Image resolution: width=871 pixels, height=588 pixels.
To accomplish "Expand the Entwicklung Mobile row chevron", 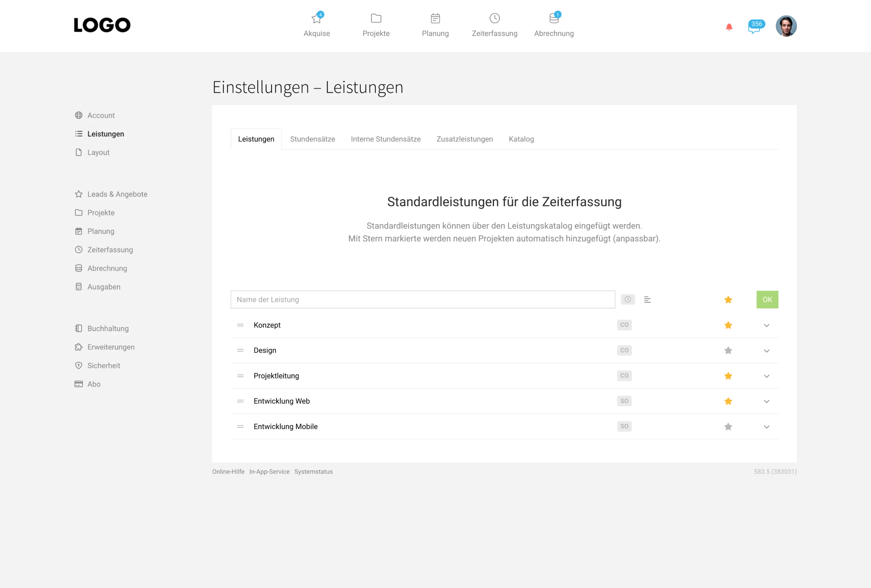I will click(x=766, y=427).
